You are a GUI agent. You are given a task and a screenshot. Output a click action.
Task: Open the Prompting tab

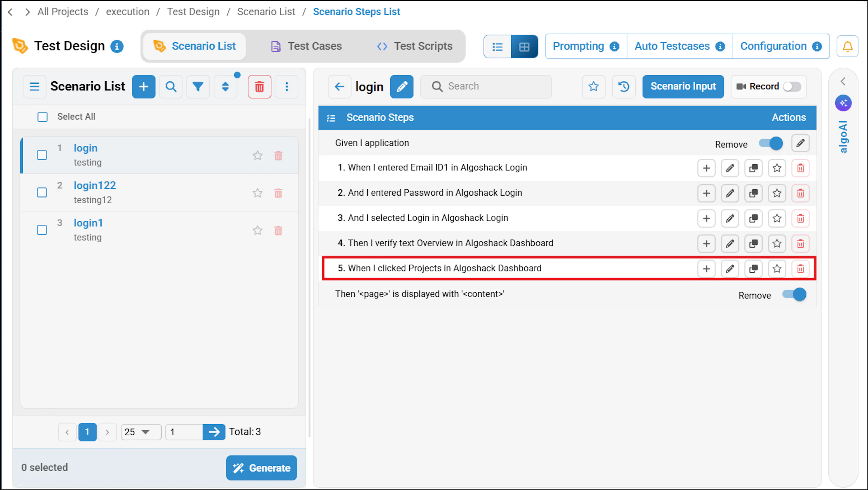pos(586,46)
